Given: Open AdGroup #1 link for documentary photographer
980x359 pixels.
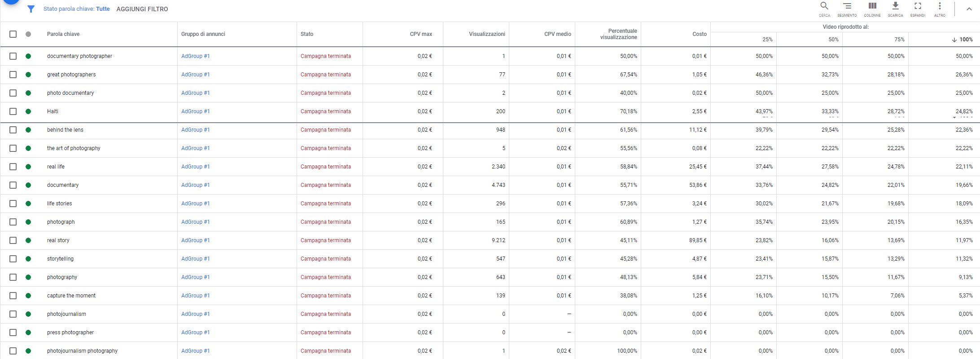Looking at the screenshot, I should point(196,56).
